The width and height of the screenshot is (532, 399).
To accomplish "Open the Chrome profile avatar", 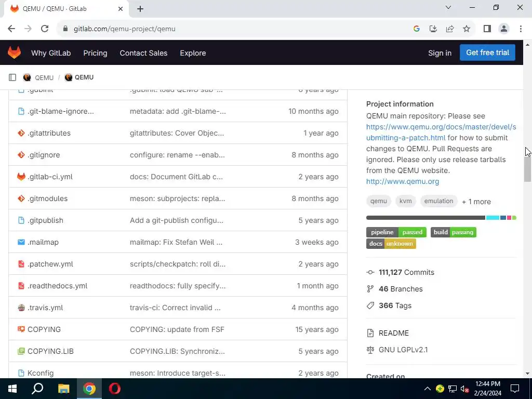I will click(504, 29).
